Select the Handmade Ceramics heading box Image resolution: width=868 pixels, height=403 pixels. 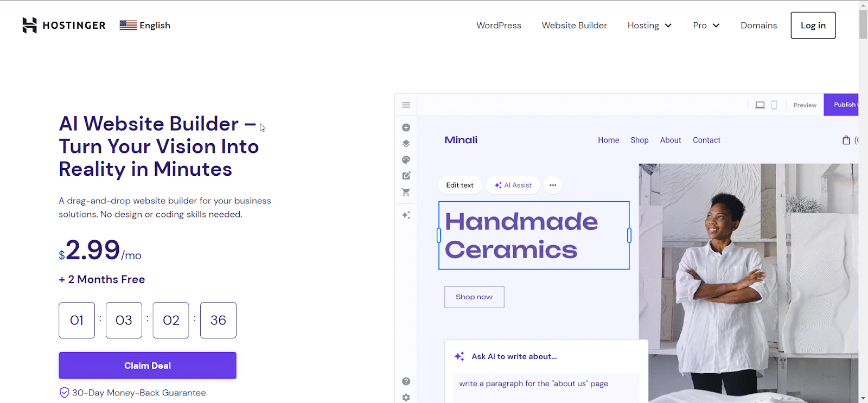pyautogui.click(x=534, y=235)
